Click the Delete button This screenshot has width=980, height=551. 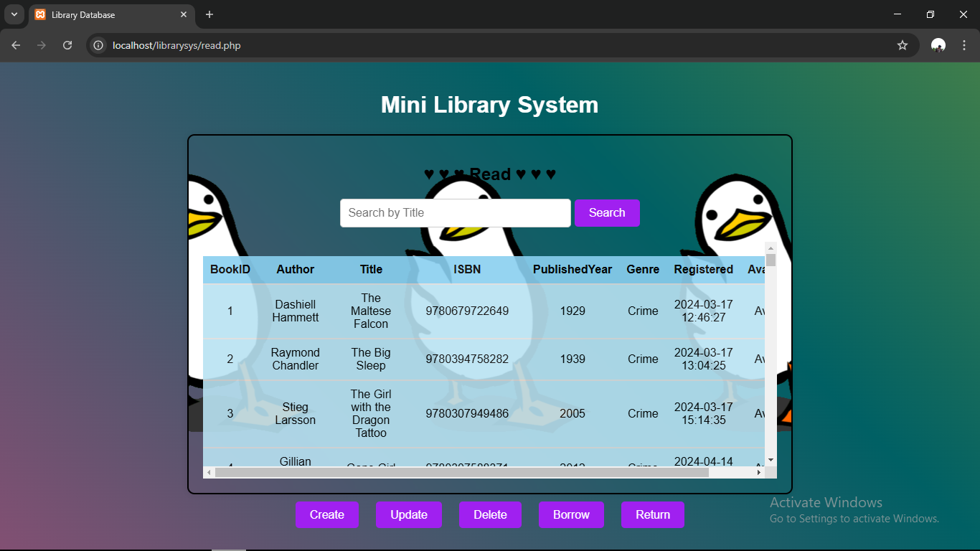point(490,514)
